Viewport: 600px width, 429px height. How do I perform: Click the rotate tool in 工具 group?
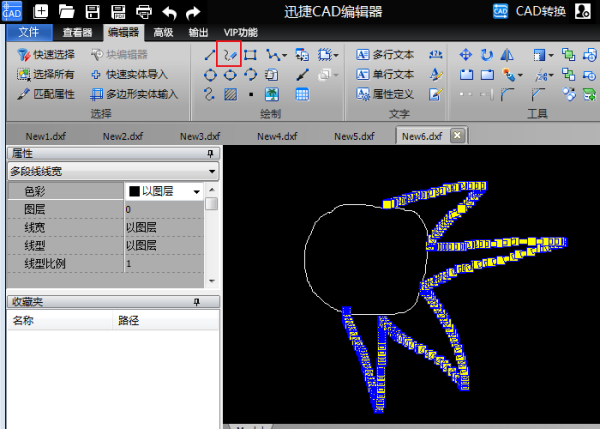click(487, 54)
